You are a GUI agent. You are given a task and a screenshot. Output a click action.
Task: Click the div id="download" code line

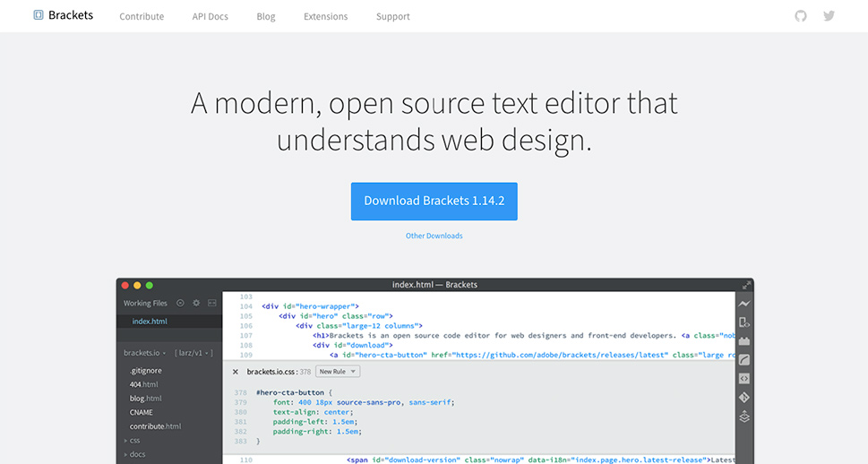click(353, 345)
